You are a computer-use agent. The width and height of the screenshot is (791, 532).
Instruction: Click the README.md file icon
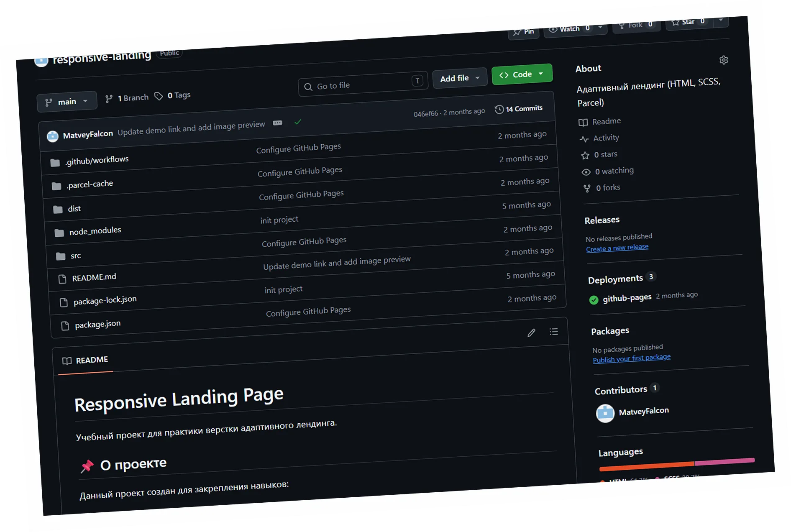pos(62,279)
